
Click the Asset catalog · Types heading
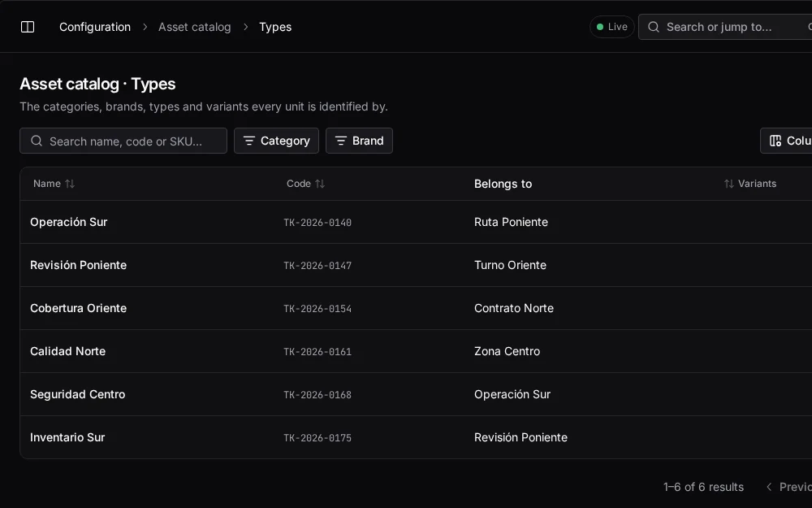pos(97,84)
